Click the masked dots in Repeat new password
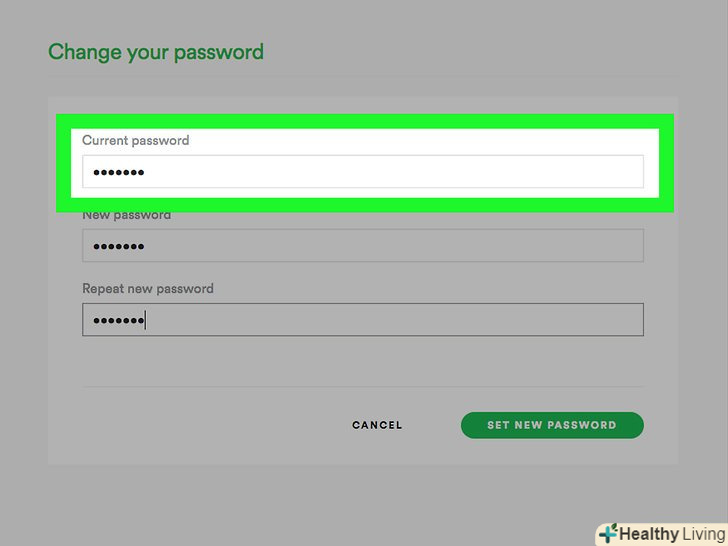728x546 pixels. [119, 321]
